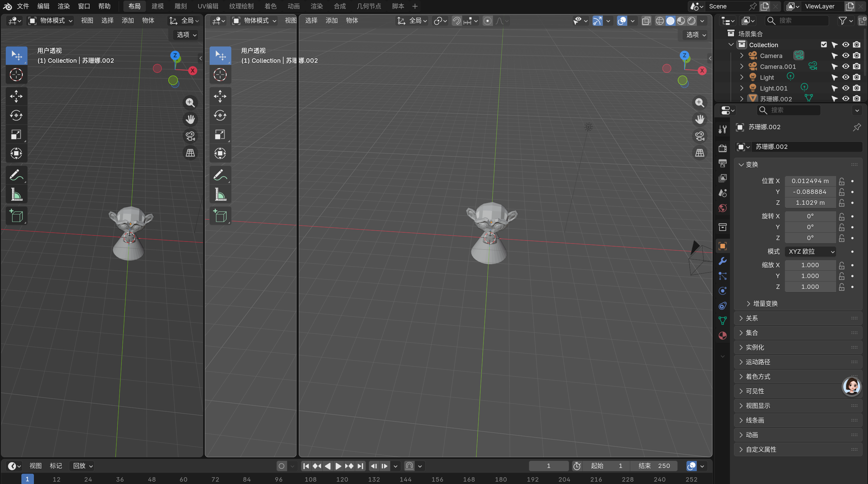Open the XYZ Euler rotation mode dropdown

point(810,252)
